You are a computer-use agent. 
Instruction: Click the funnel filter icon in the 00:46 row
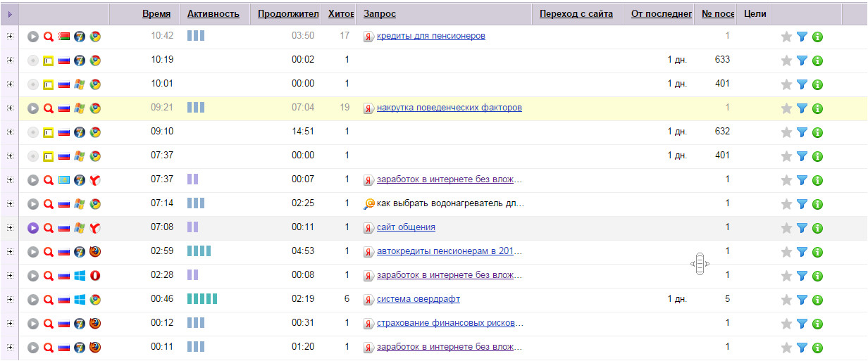[x=802, y=300]
